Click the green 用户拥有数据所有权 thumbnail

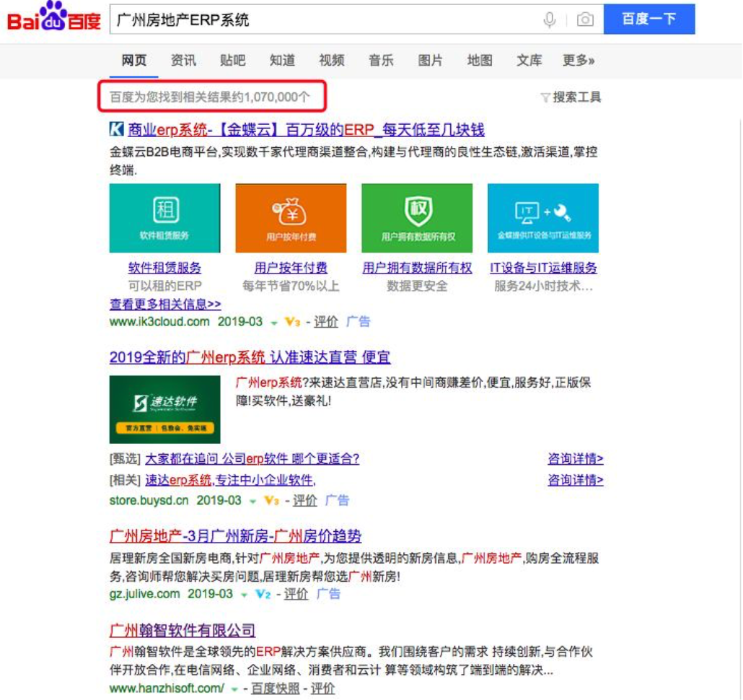click(x=417, y=218)
